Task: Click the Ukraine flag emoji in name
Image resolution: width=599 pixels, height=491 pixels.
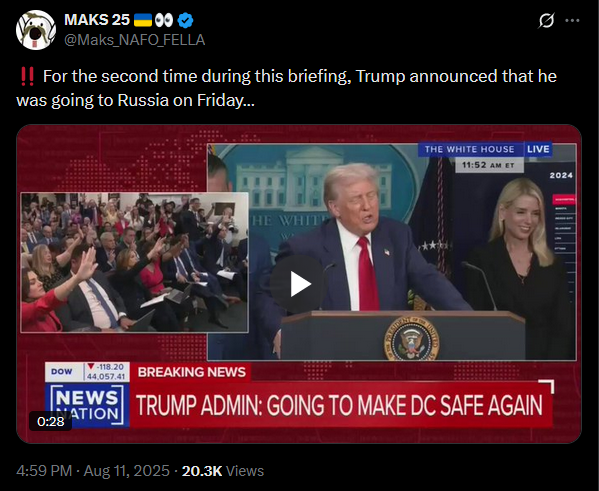Action: pos(143,20)
